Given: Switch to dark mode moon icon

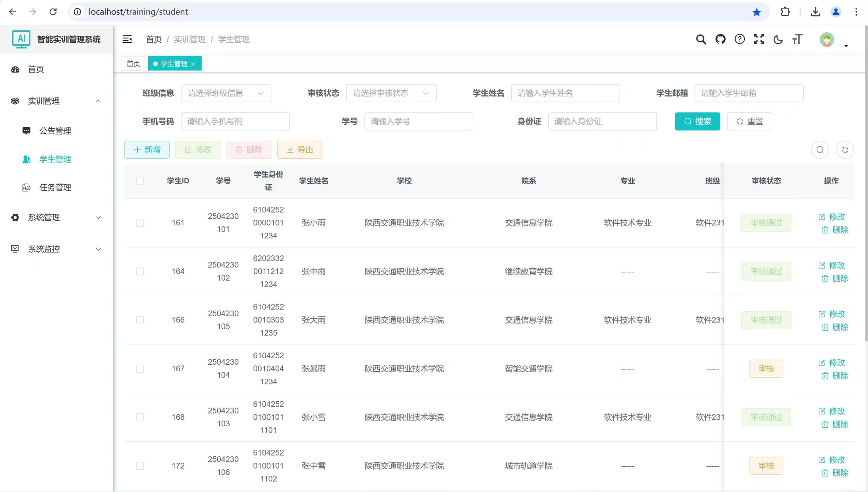Looking at the screenshot, I should tap(778, 39).
